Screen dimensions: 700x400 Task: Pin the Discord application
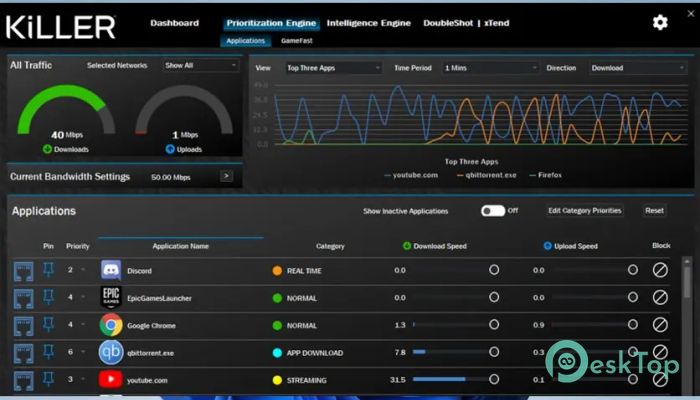(48, 270)
